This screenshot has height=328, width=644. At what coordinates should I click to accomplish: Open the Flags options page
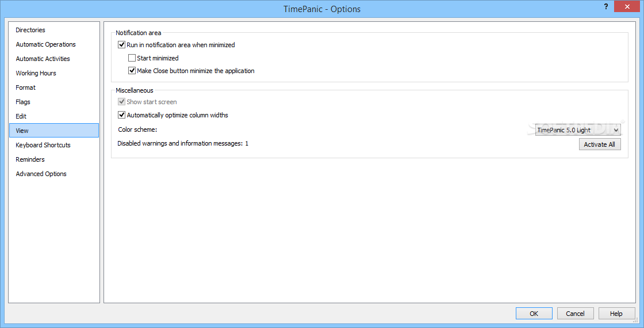click(54, 102)
